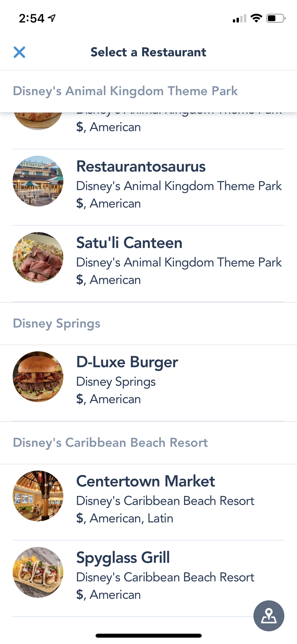Screen dimensions: 297x644
Task: Select the Restaurantosaurus restaurant name
Action: [141, 167]
